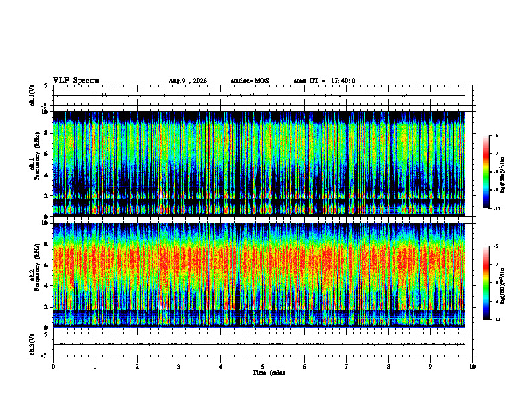Click the ch.2 frequency tick label "4"

(x=47, y=286)
